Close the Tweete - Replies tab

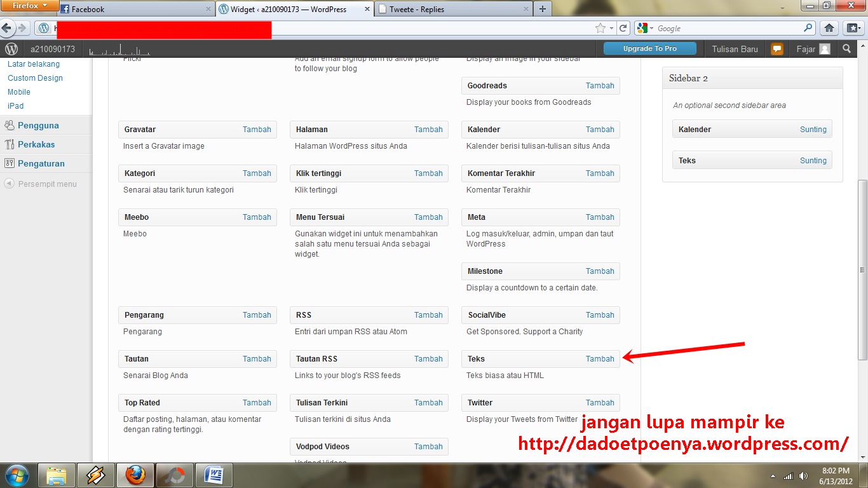click(526, 10)
